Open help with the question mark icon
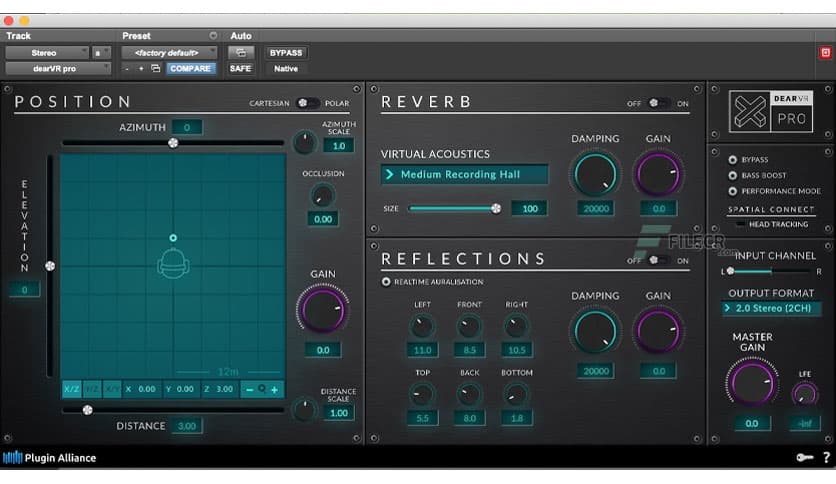This screenshot has height=484, width=836. 826,457
